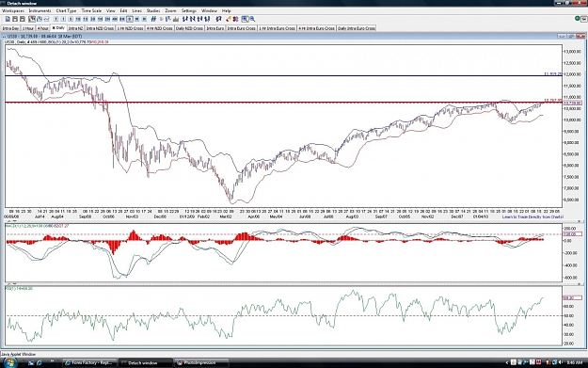Switch to the Intra NZ tab

point(76,28)
